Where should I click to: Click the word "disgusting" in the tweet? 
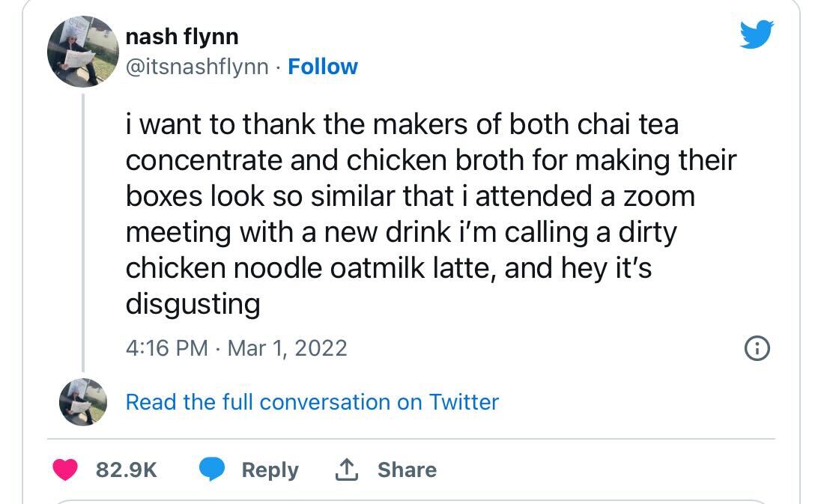(x=193, y=304)
